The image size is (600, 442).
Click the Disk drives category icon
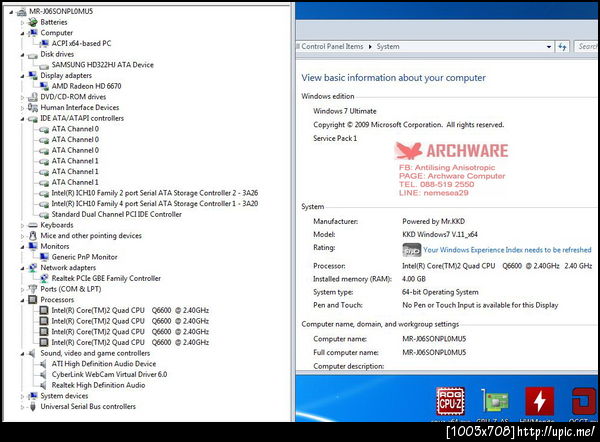33,55
